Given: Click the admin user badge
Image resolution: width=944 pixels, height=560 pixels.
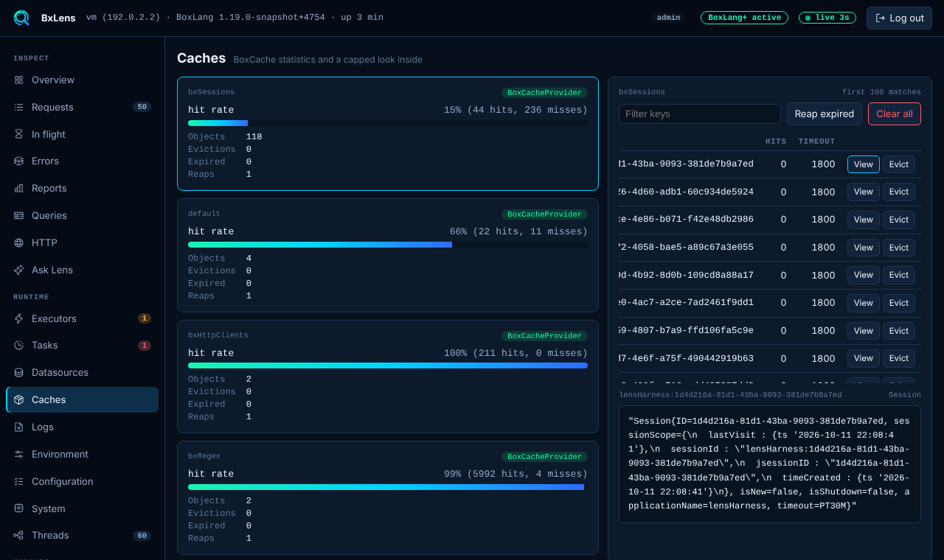Looking at the screenshot, I should [x=668, y=18].
